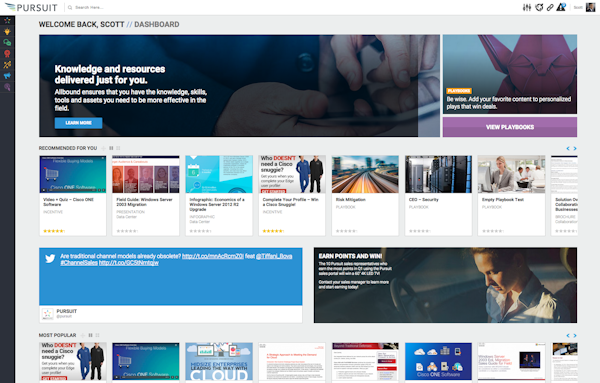Open the Risk Mitigation playbook card
Viewport: 600px width, 383px height.
pos(365,196)
